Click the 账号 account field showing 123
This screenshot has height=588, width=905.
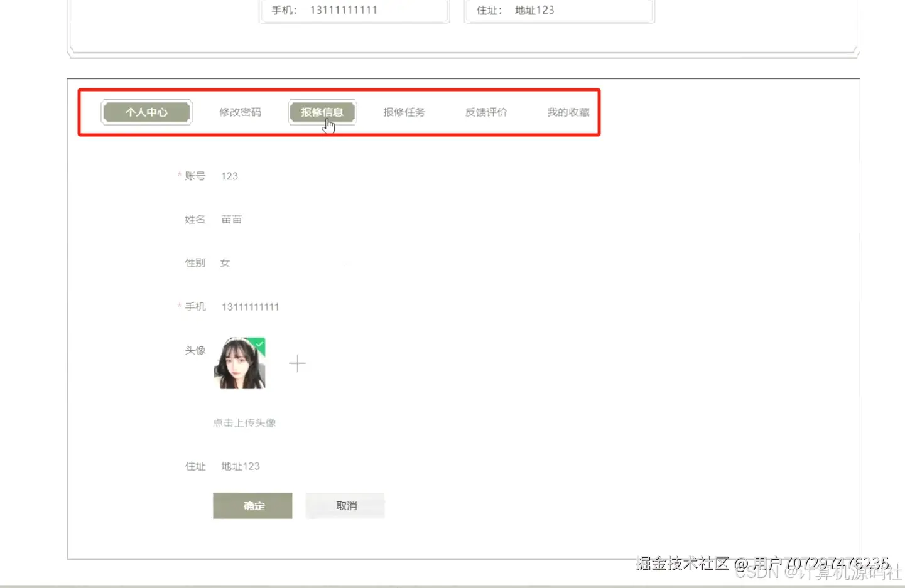[229, 176]
